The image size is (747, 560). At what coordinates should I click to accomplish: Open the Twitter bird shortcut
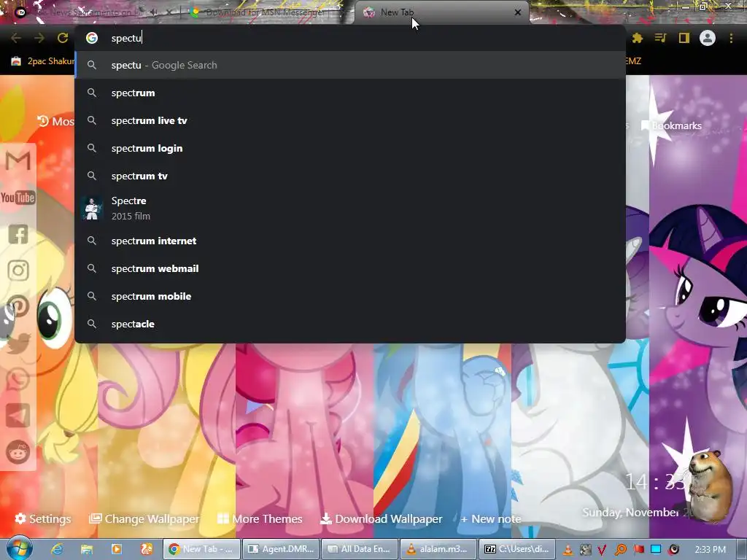click(18, 343)
